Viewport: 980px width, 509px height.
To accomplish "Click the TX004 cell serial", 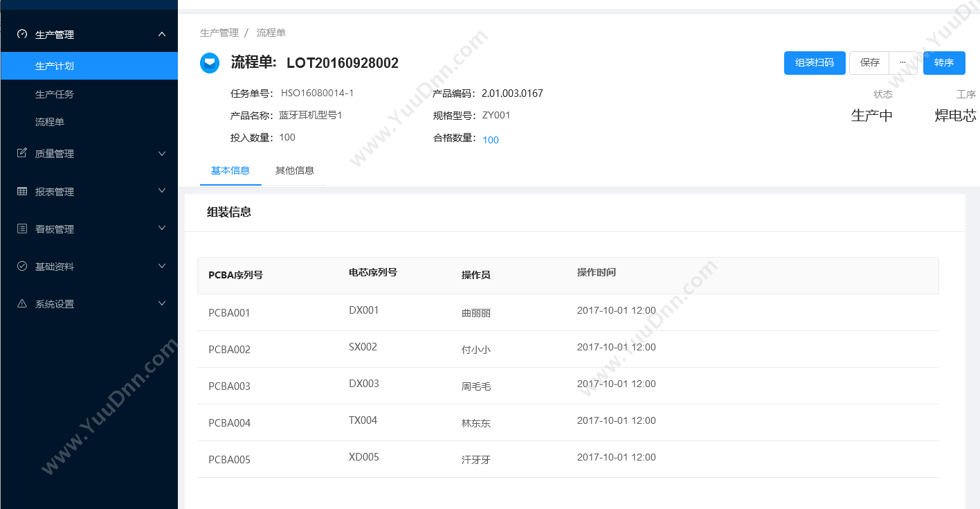I will 363,420.
